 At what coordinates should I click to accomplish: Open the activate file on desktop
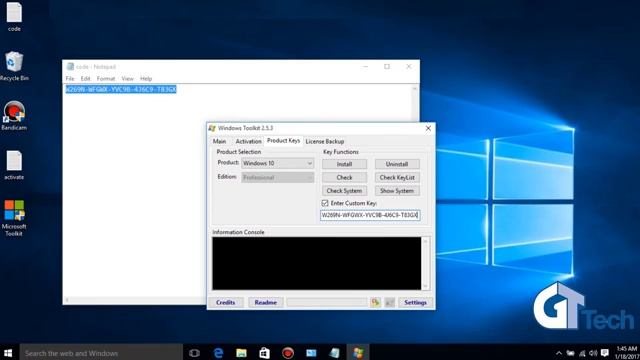14,165
